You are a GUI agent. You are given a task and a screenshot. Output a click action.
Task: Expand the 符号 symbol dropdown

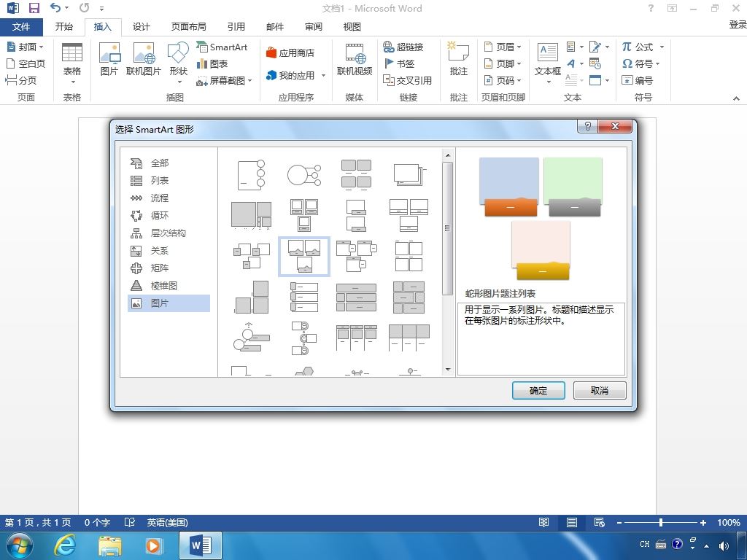657,63
